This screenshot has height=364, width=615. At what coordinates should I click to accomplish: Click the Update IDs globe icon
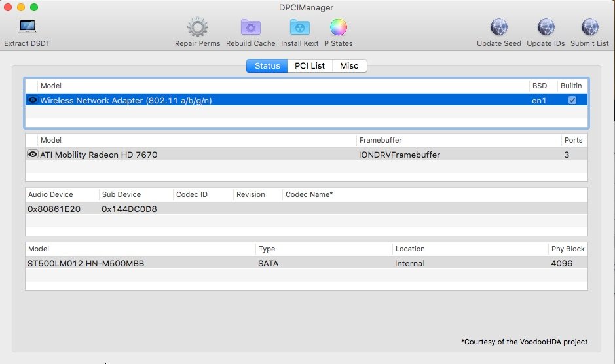(x=546, y=27)
